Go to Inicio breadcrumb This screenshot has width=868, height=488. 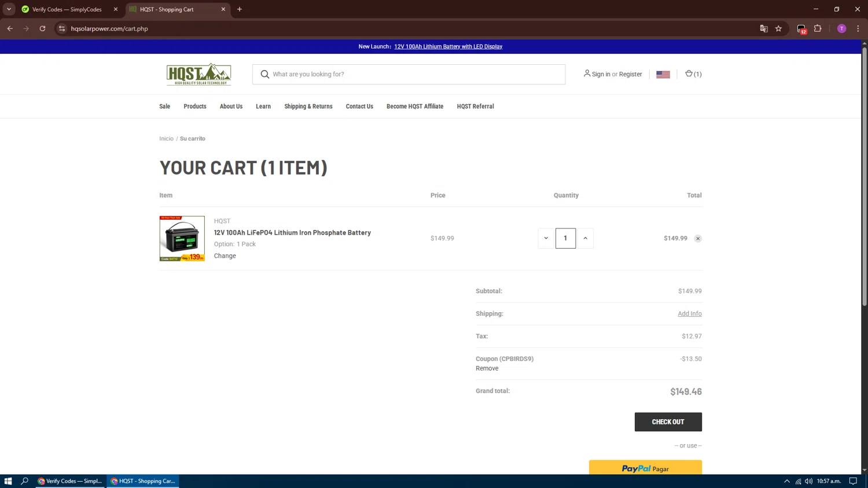pos(167,139)
